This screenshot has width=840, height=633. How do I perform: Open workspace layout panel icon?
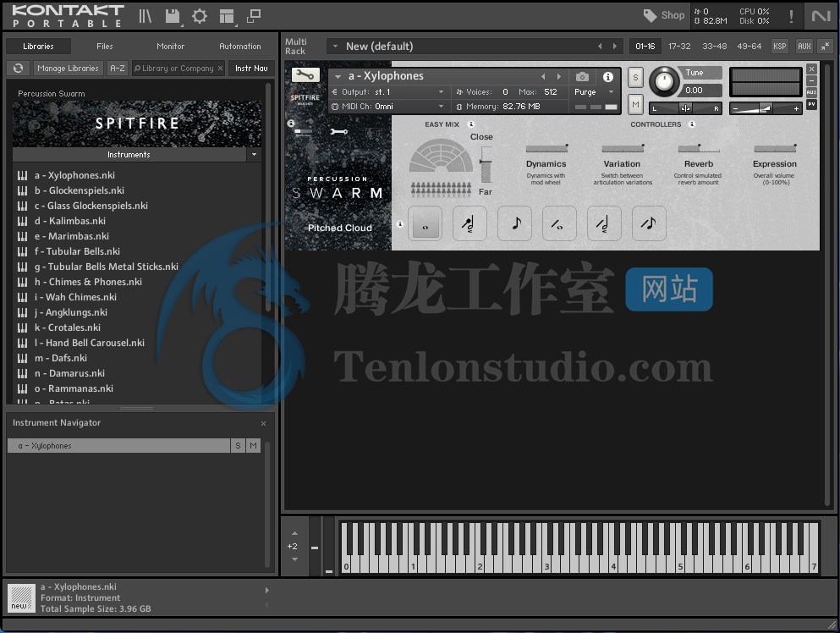point(228,17)
